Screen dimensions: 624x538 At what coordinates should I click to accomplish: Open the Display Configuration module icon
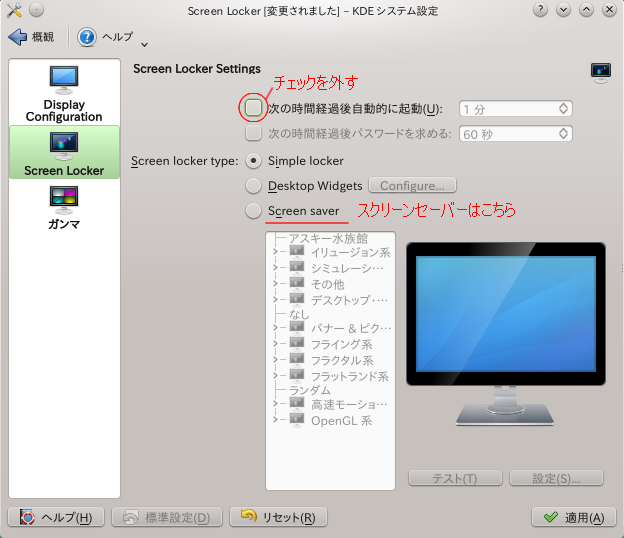[x=64, y=79]
